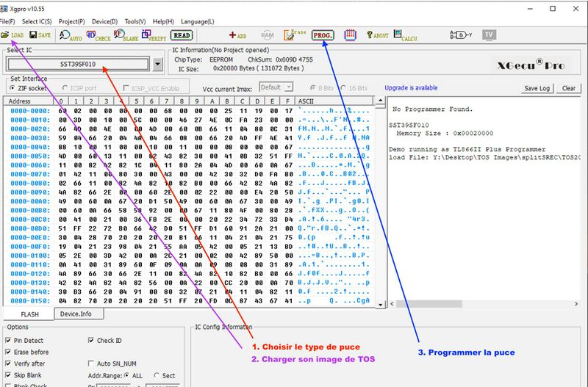
Task: Click the chip test grid icon
Action: [x=350, y=35]
